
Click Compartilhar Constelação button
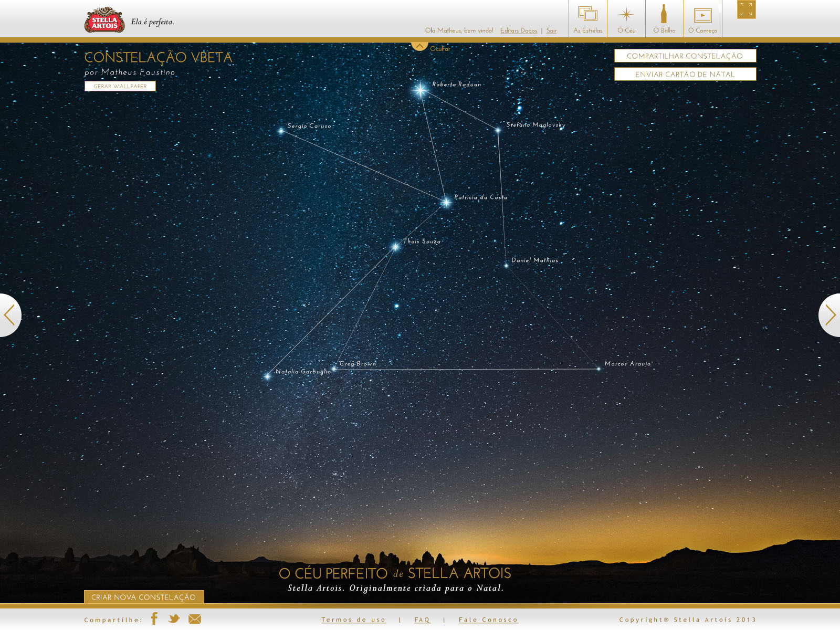coord(685,56)
